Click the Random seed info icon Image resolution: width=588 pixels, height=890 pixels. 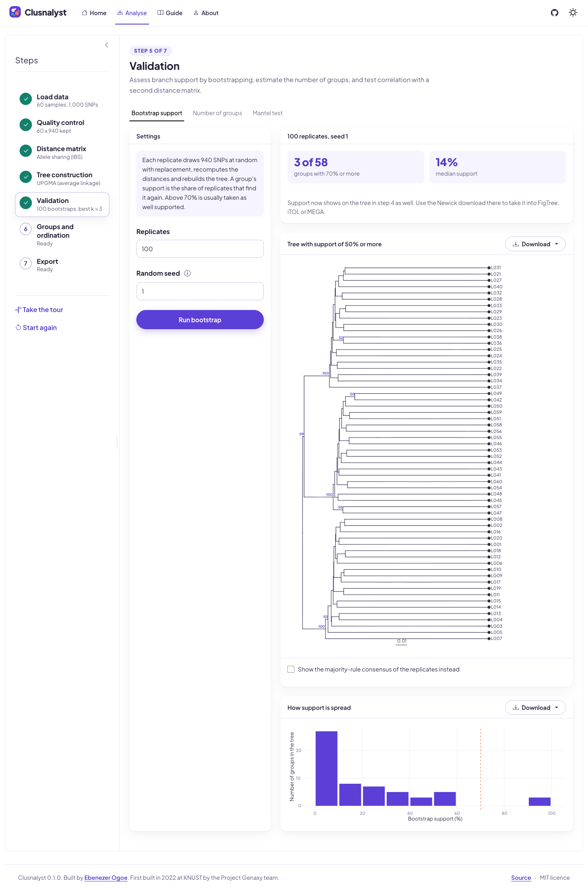[x=187, y=273]
